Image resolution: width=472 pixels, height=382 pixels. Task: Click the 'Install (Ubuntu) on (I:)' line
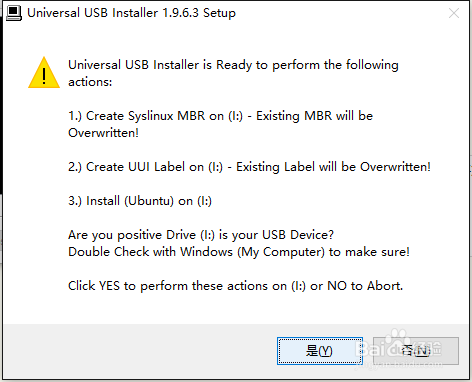[x=140, y=201]
